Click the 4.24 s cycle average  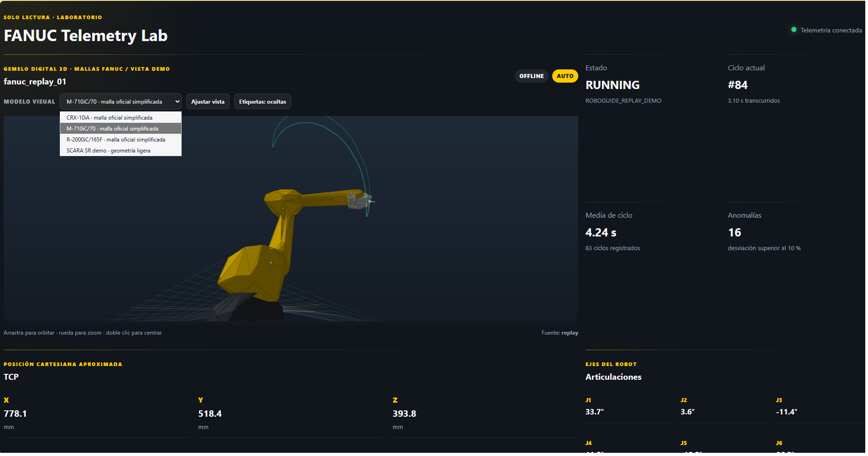pos(601,233)
